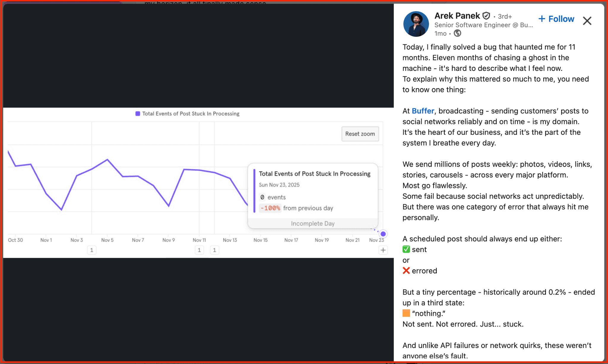Click the plus annotation icon under chart
The width and height of the screenshot is (608, 364).
click(383, 250)
